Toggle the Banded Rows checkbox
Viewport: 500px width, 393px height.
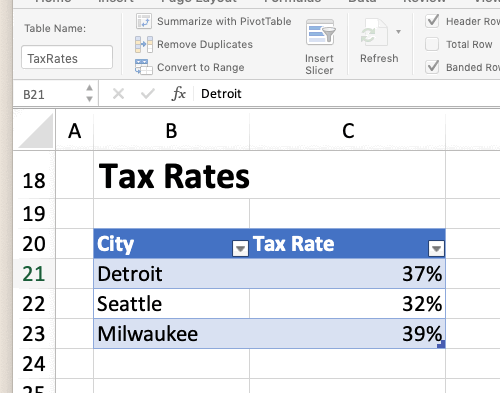click(x=432, y=67)
